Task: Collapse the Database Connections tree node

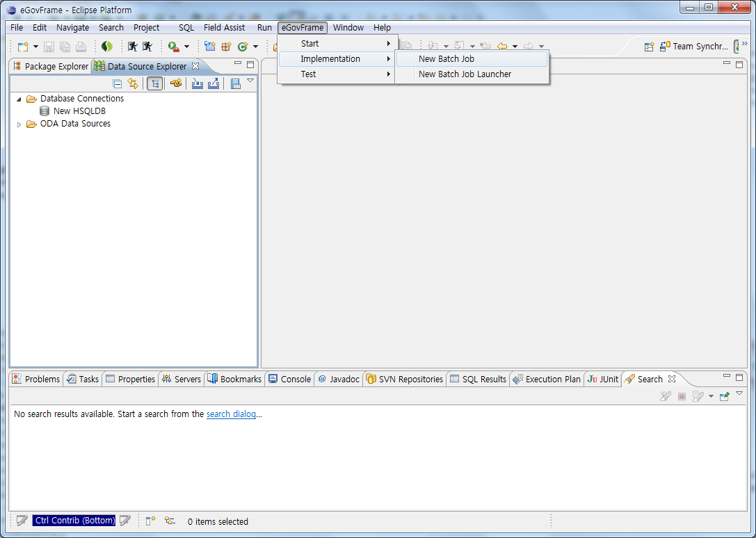Action: [x=19, y=99]
